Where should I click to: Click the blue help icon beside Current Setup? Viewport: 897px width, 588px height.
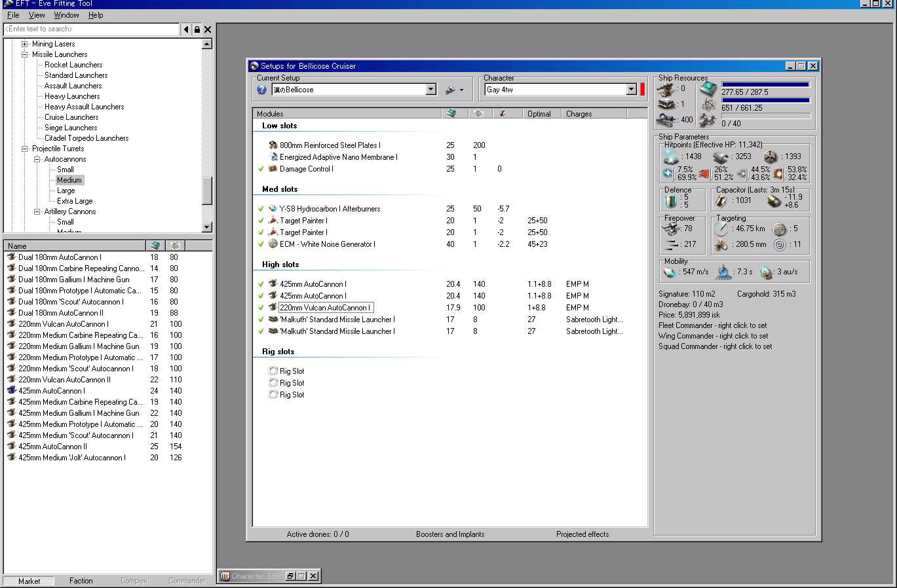click(262, 90)
